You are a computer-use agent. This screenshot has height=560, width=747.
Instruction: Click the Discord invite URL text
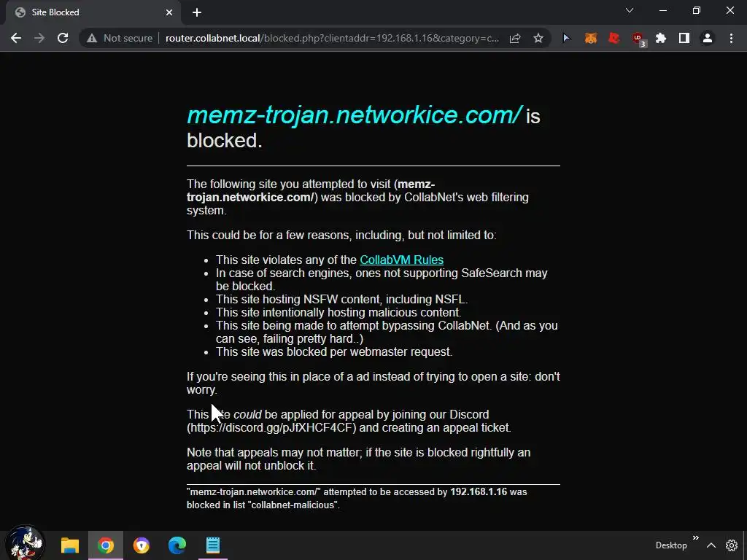271,427
